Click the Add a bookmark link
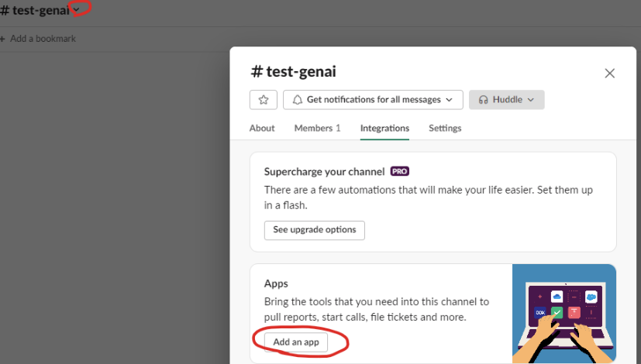Viewport: 641px width, 364px height. pyautogui.click(x=43, y=39)
